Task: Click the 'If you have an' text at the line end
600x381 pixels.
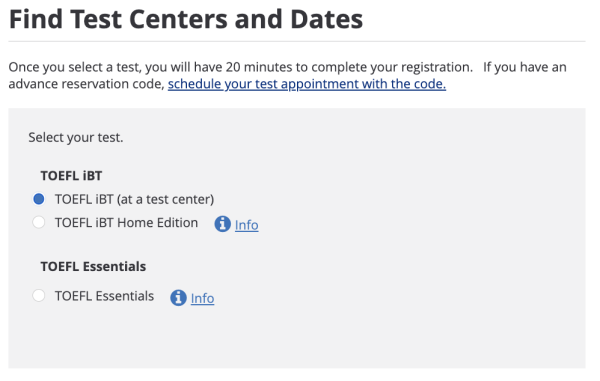Action: [x=525, y=67]
